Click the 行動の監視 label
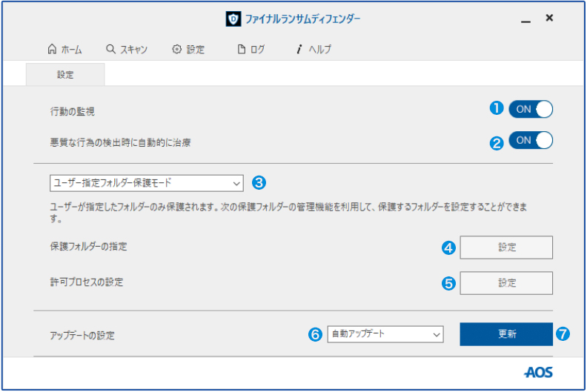 pyautogui.click(x=72, y=112)
